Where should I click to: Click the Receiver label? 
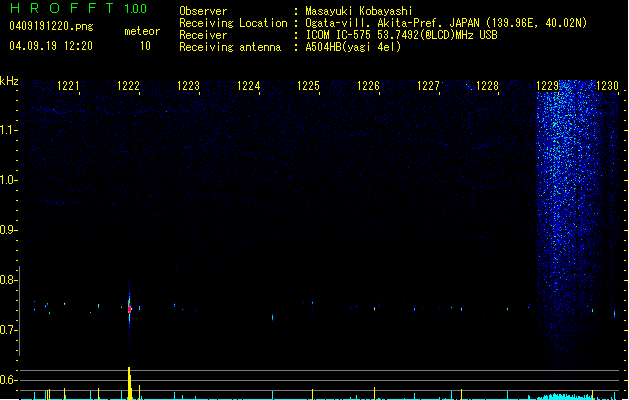203,35
